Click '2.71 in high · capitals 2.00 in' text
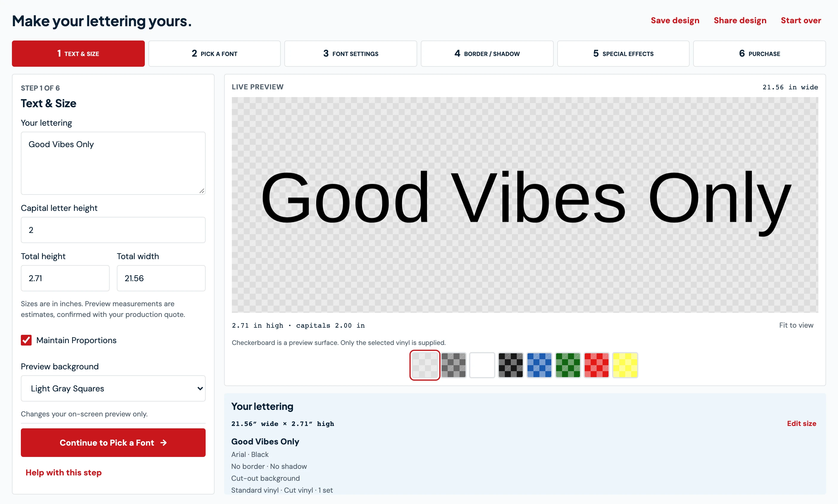Viewport: 838px width, 504px height. click(298, 326)
